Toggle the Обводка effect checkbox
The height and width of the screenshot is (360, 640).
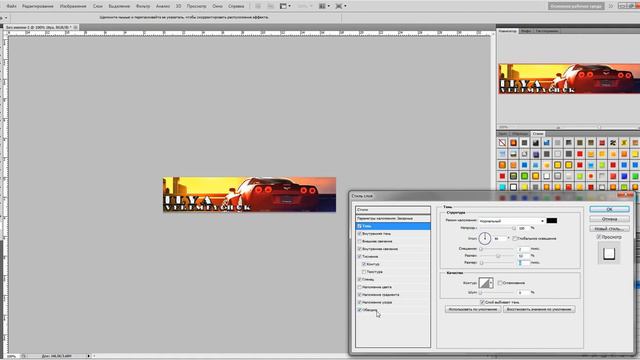360,310
